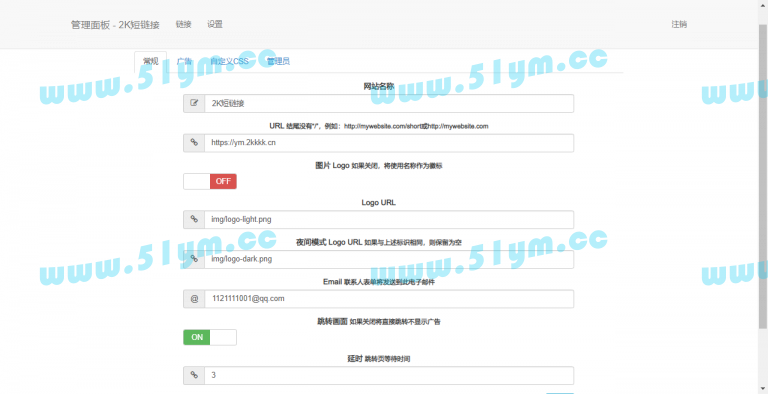Click the Email 联系人表单 label

pyautogui.click(x=379, y=282)
